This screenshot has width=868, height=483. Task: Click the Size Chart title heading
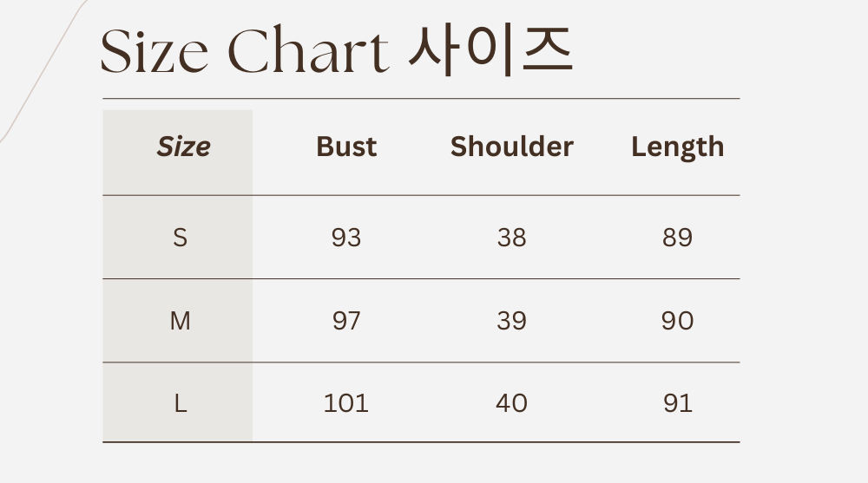click(x=245, y=50)
